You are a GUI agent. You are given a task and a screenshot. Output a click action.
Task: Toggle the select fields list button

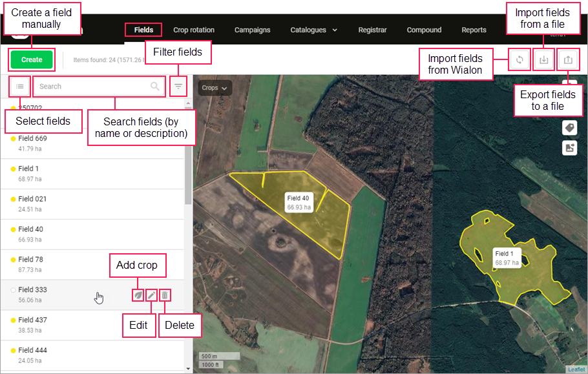[20, 86]
